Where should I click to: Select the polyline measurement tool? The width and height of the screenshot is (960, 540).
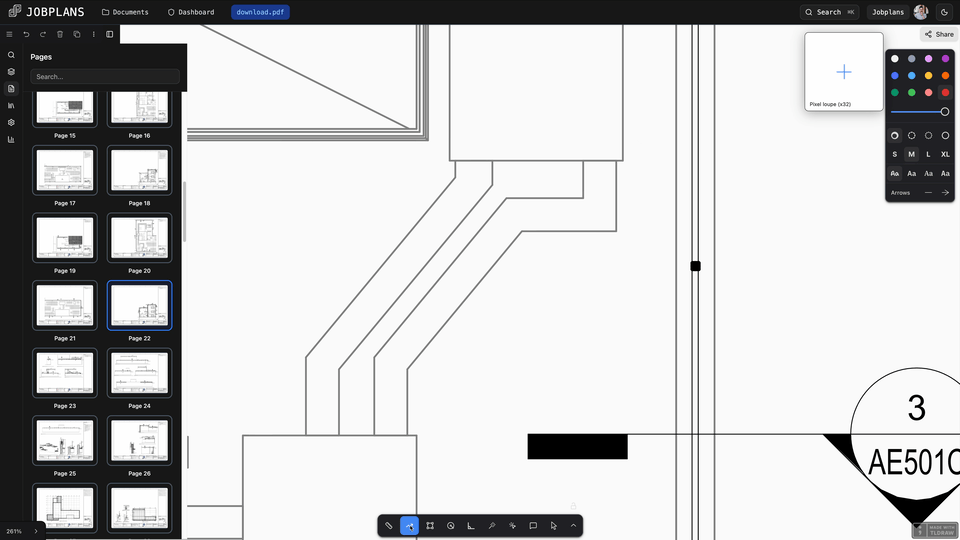(x=410, y=525)
